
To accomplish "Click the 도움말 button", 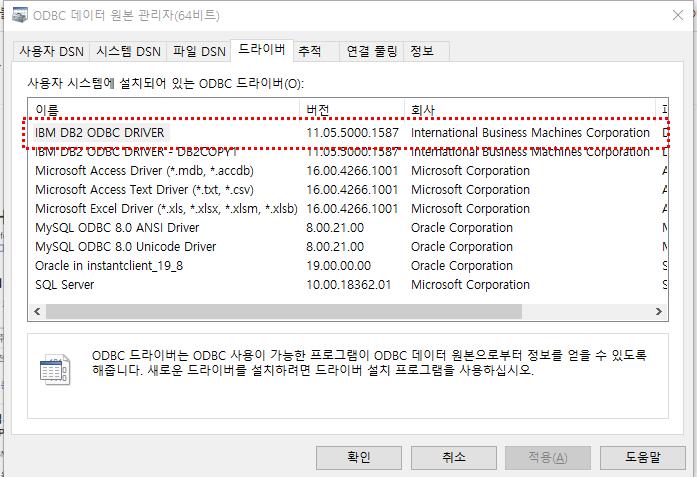I will (643, 457).
